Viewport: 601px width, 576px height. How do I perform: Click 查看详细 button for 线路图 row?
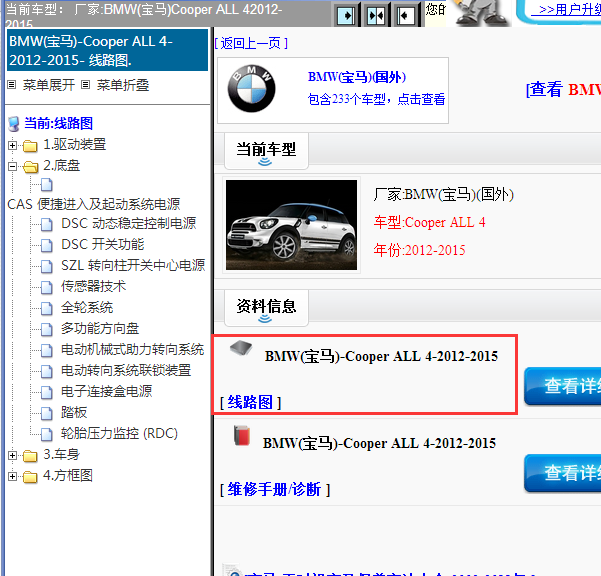(563, 386)
